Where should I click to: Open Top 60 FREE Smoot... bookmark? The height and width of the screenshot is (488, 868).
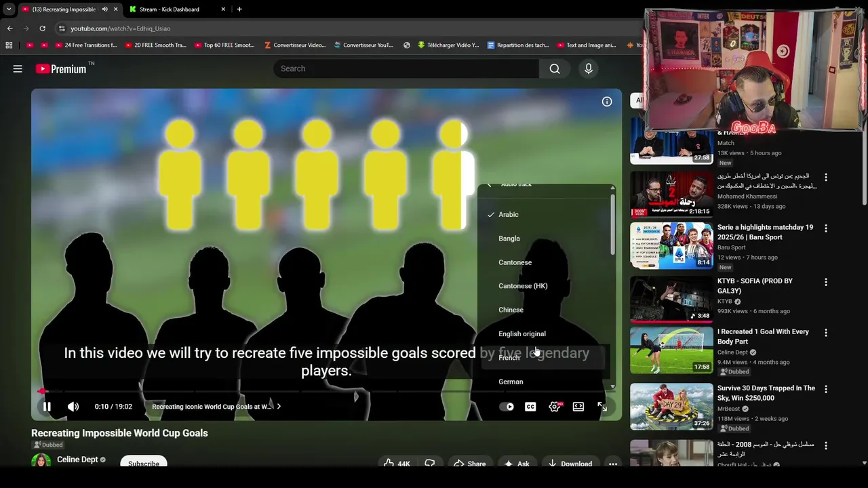pyautogui.click(x=224, y=45)
